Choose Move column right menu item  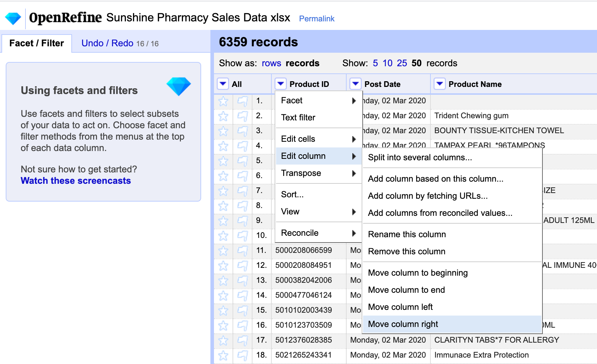[403, 324]
